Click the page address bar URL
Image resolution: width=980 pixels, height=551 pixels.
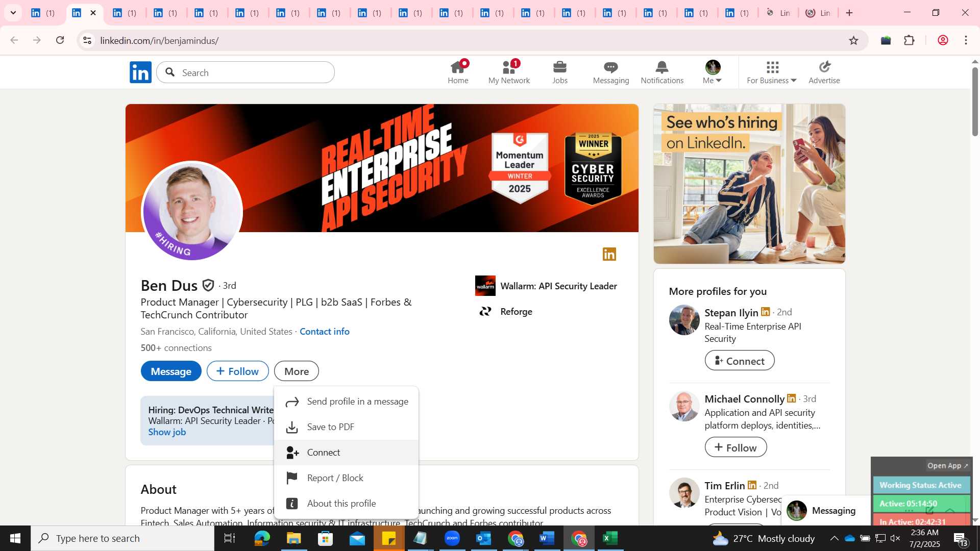click(x=159, y=40)
